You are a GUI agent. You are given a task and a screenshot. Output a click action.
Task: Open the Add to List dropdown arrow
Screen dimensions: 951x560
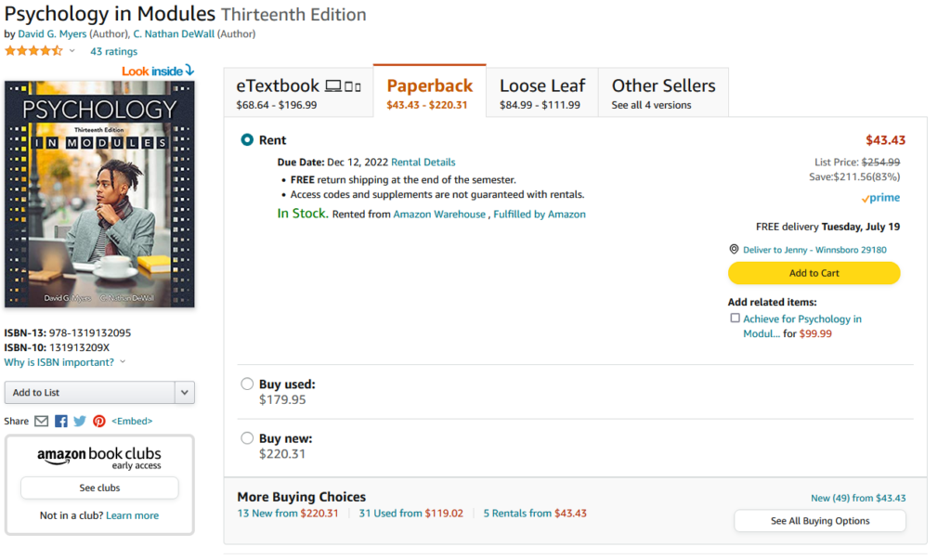point(185,393)
